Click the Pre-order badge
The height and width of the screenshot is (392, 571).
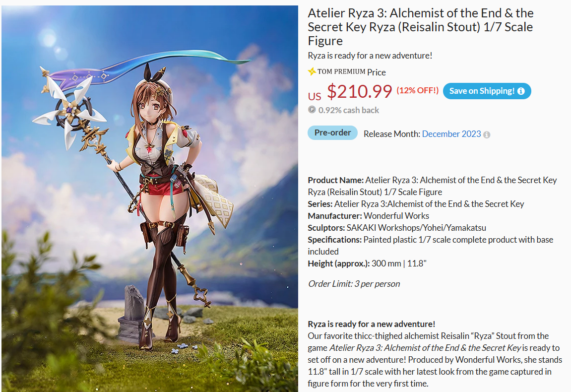tap(332, 132)
